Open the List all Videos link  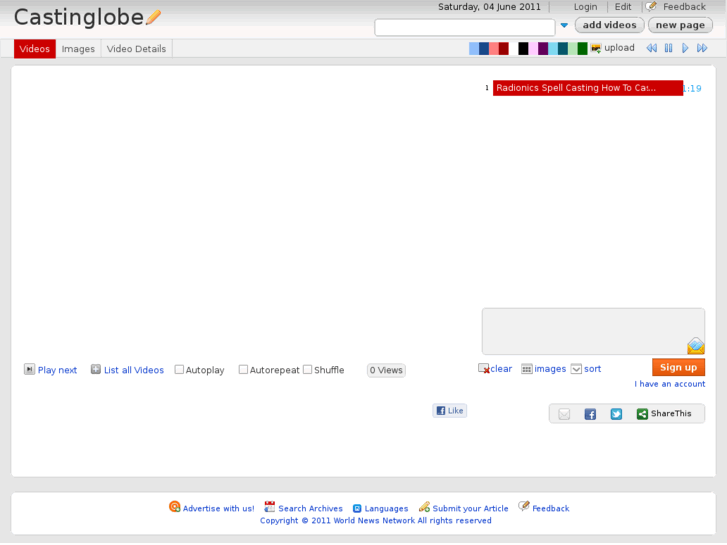[134, 370]
